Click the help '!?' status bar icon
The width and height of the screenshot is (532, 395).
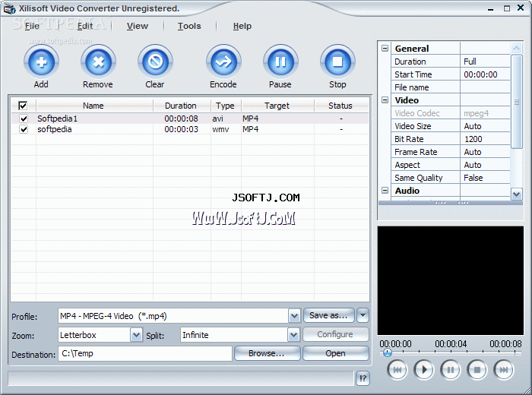pyautogui.click(x=363, y=378)
